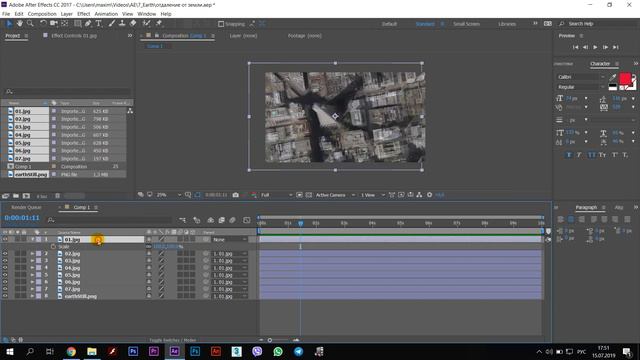
Task: Click the Composition Mini-Flowchart icon in timeline
Action: [182, 220]
